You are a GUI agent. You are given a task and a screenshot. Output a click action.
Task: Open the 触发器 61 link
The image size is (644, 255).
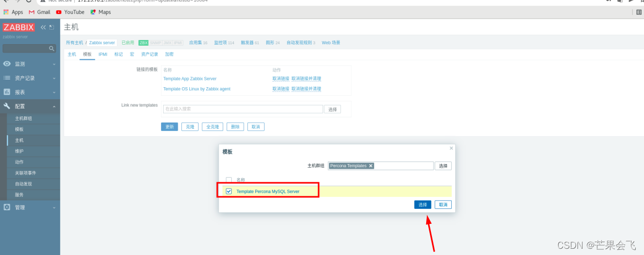click(250, 43)
